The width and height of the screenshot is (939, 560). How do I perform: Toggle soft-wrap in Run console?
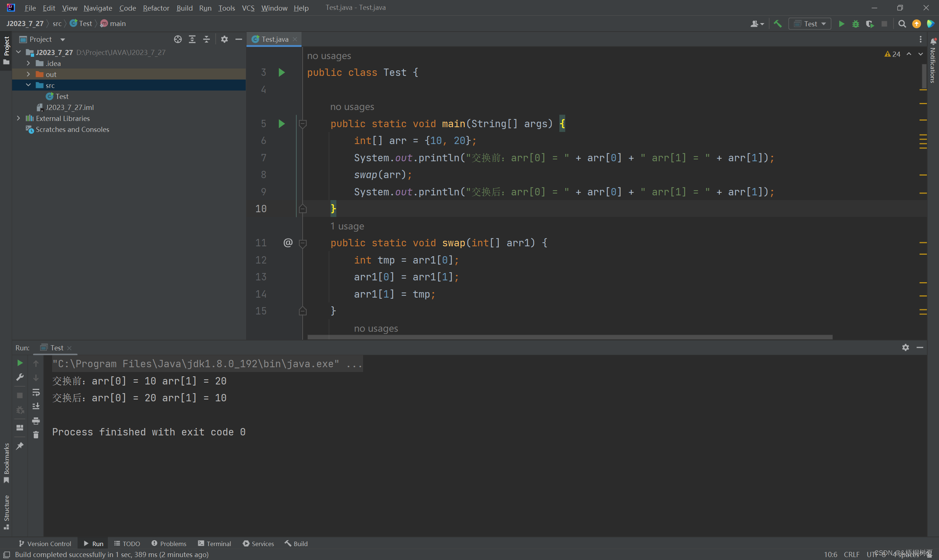coord(36,392)
